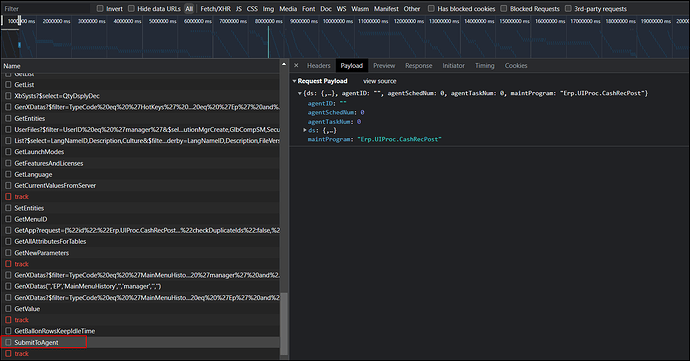
Task: Click the view source link
Action: pyautogui.click(x=379, y=81)
